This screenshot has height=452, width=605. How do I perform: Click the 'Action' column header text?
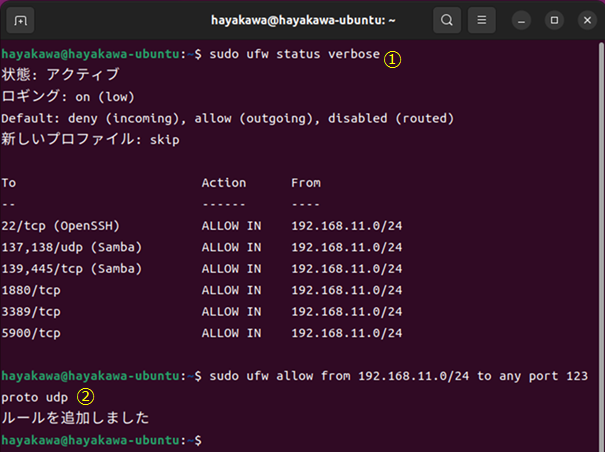[224, 183]
